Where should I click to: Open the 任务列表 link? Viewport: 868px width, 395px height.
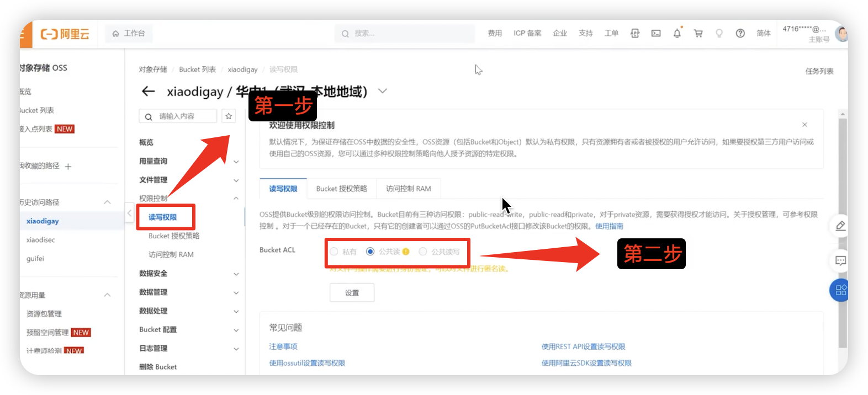coord(819,71)
